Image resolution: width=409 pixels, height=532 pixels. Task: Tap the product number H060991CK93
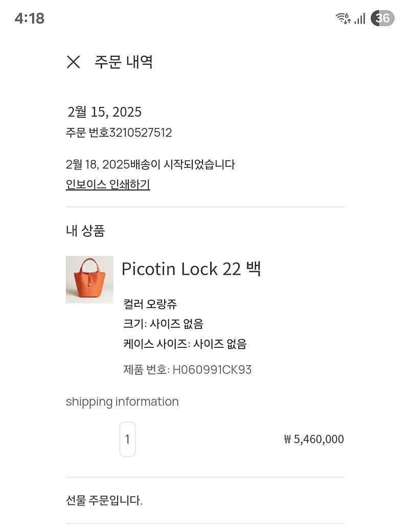212,370
